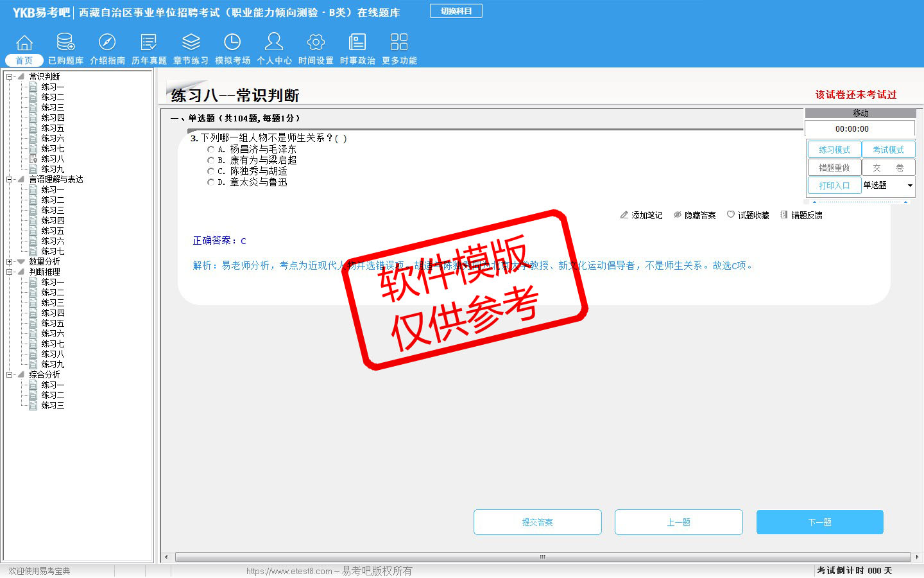Collapse the 言语理解与表达 tree node
The width and height of the screenshot is (924, 578).
(x=9, y=180)
